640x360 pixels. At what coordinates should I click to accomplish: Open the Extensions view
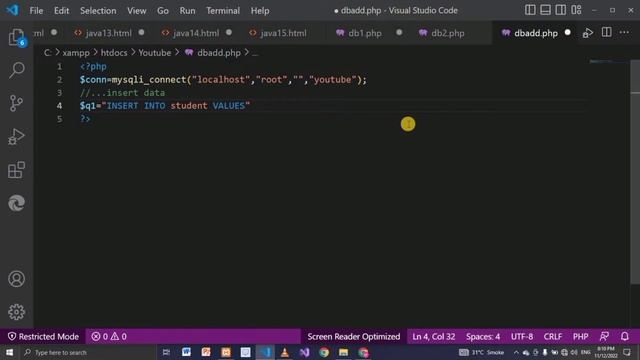point(16,170)
